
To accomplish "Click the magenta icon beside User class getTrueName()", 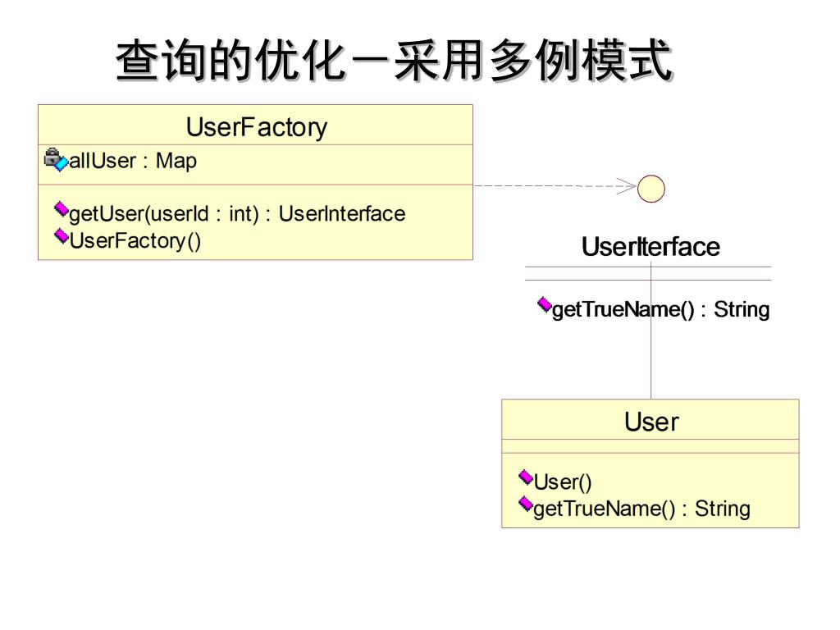I will [526, 504].
